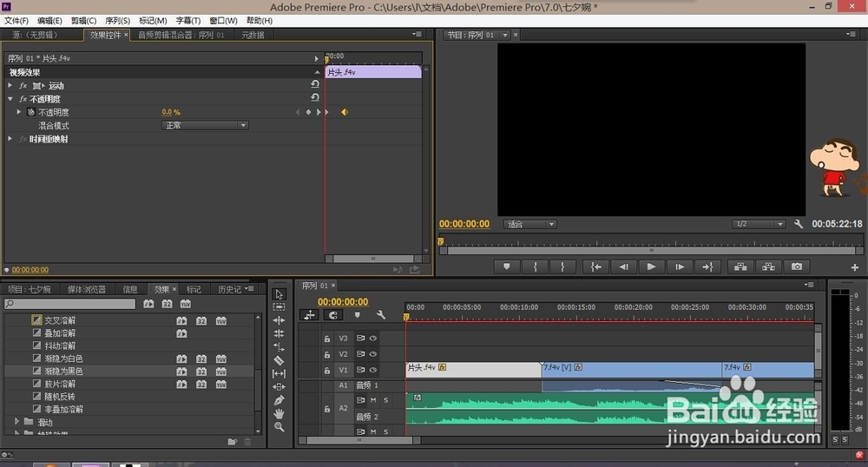The width and height of the screenshot is (868, 467).
Task: Click the timeline horizontal zoom scrollbar
Action: point(358,440)
